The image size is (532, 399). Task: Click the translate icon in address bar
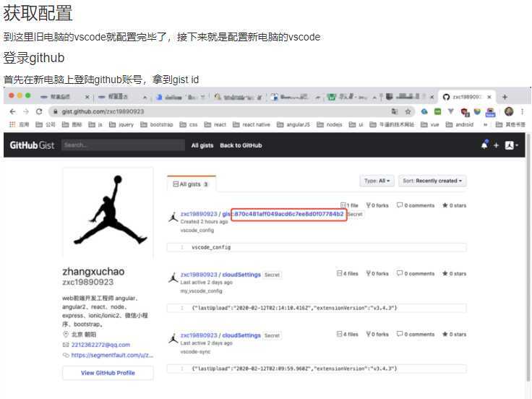[395, 111]
